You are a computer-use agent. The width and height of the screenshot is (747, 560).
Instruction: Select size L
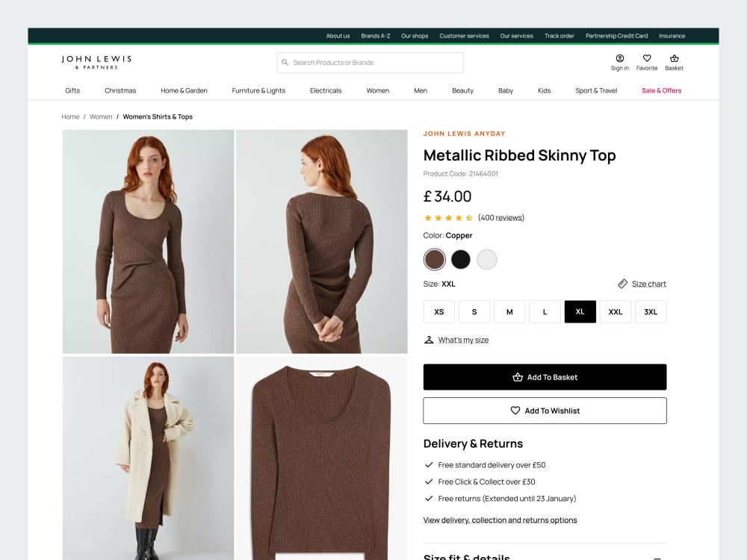pyautogui.click(x=545, y=312)
